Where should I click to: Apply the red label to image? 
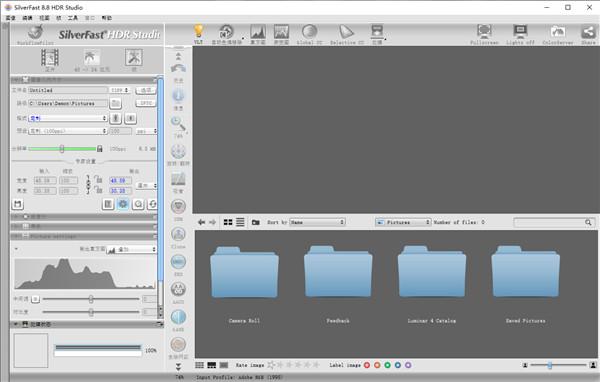(367, 365)
